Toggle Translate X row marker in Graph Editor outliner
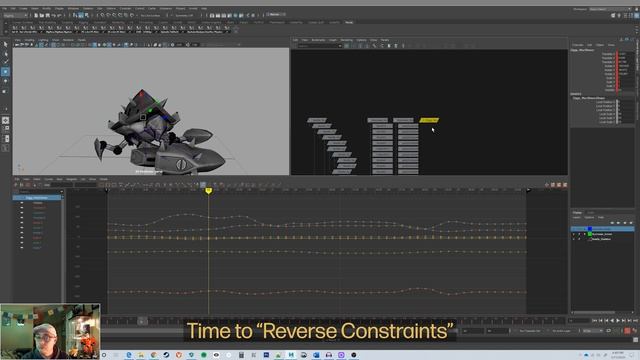Image resolution: width=640 pixels, height=360 pixels. click(x=22, y=208)
